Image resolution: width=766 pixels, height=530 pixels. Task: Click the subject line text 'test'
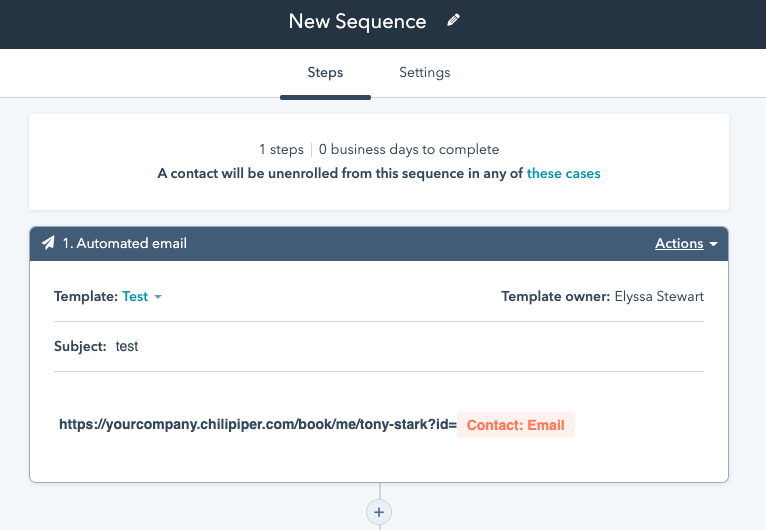coord(127,346)
